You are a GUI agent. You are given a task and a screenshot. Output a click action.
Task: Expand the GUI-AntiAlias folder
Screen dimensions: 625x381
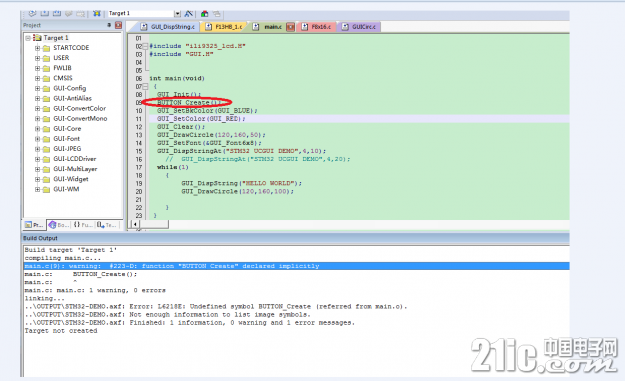click(37, 98)
